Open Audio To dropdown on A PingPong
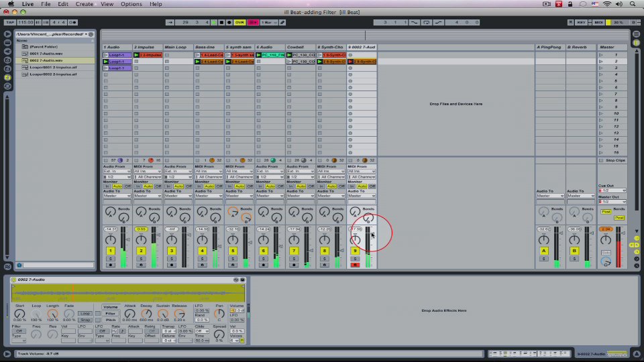Image resolution: width=644 pixels, height=362 pixels. click(550, 196)
